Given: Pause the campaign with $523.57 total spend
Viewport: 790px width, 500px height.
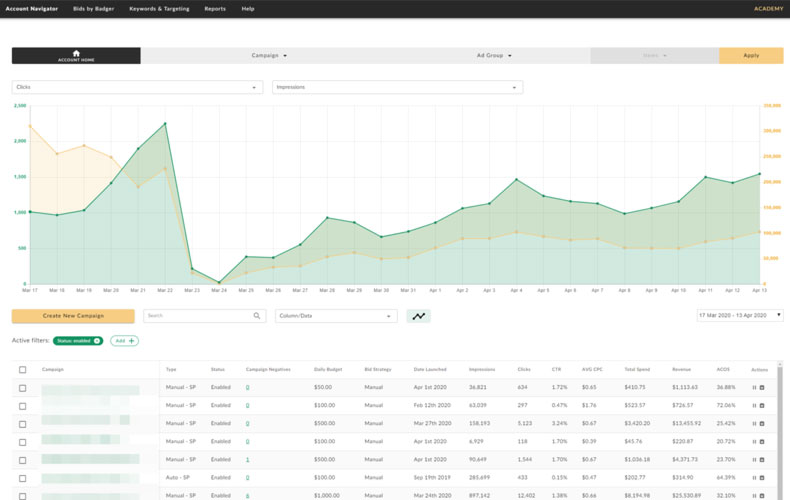Looking at the screenshot, I should (x=754, y=406).
